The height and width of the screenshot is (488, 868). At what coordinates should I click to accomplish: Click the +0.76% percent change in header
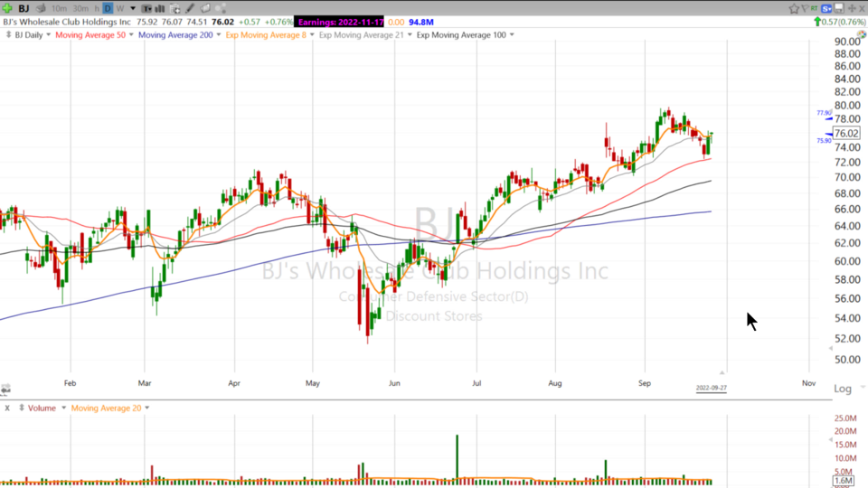click(x=278, y=22)
